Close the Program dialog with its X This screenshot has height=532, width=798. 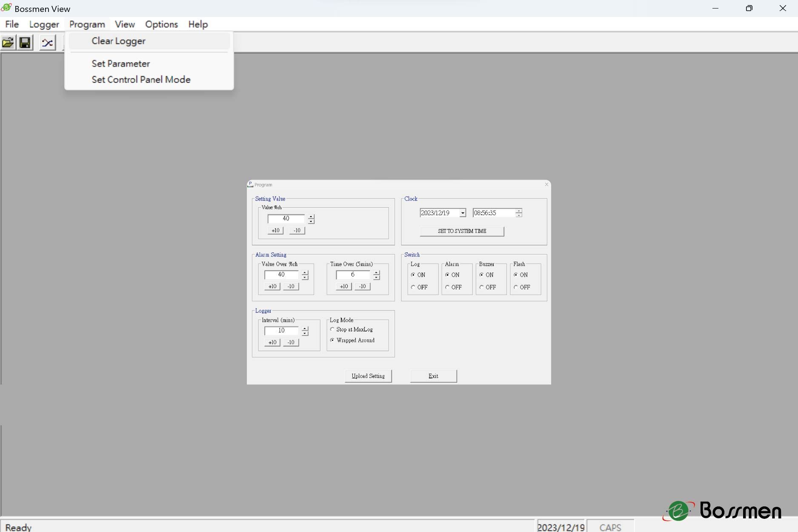click(546, 185)
